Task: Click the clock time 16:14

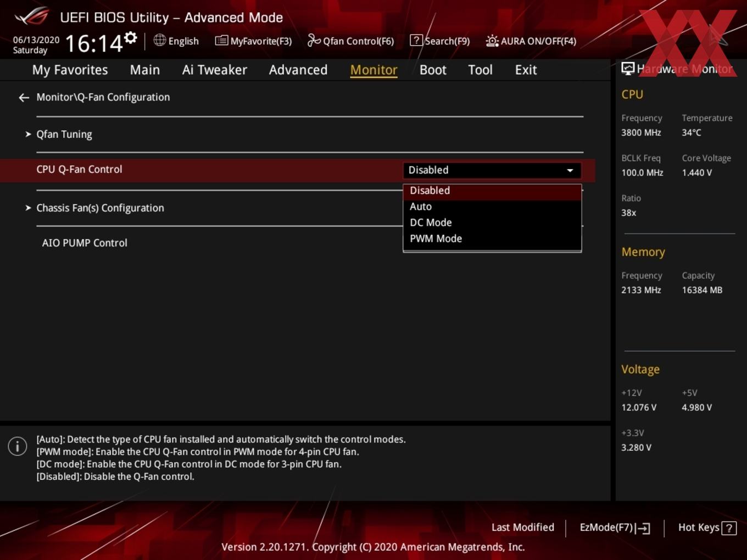Action: coord(93,43)
